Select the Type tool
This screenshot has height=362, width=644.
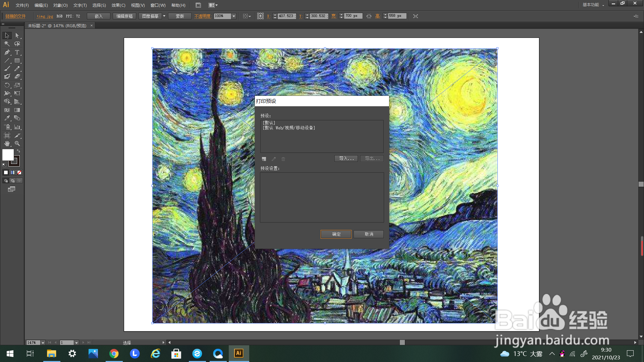click(x=17, y=52)
